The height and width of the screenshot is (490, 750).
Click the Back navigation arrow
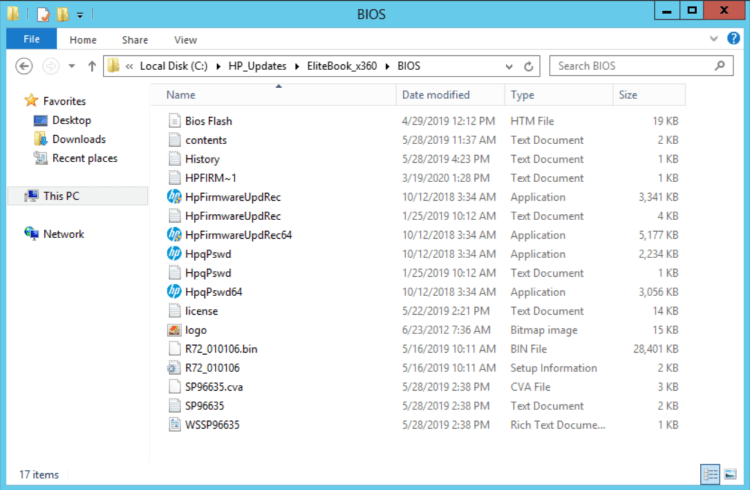click(24, 66)
